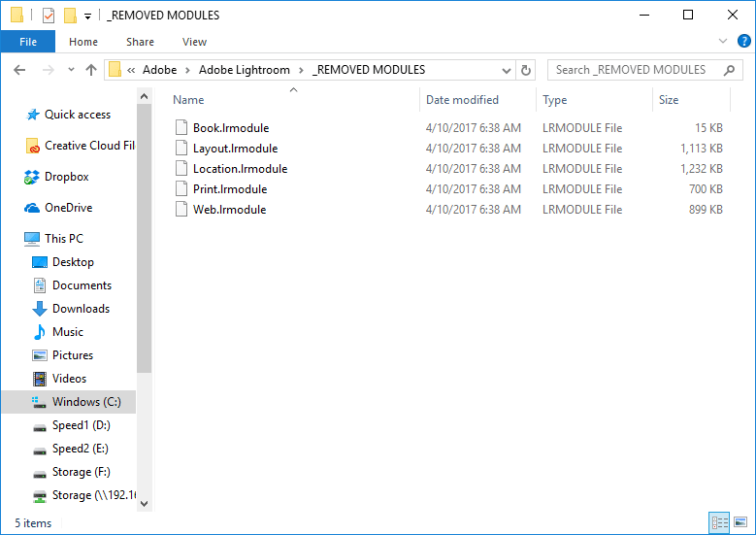Select Print.lrmodule file name
The height and width of the screenshot is (535, 756).
(x=230, y=189)
